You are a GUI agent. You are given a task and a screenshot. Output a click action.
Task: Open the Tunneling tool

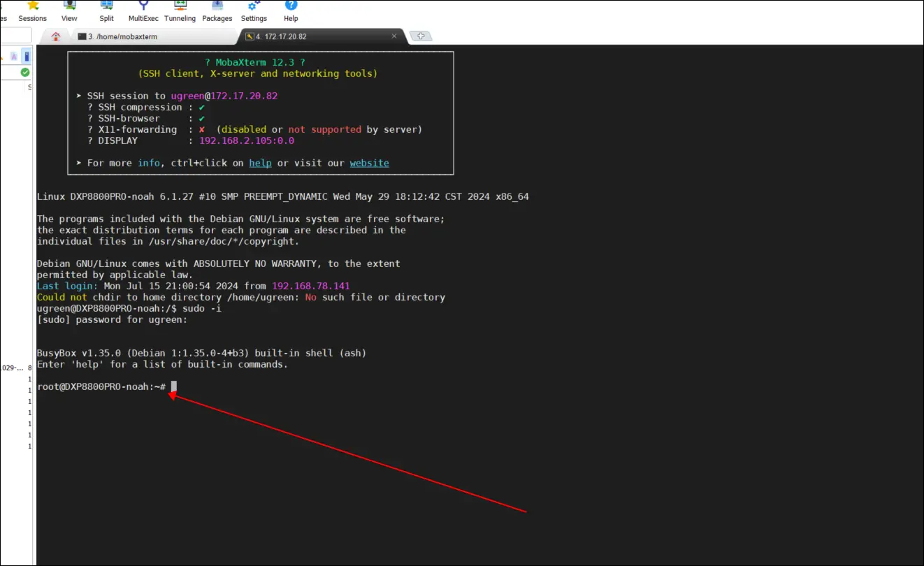tap(180, 11)
